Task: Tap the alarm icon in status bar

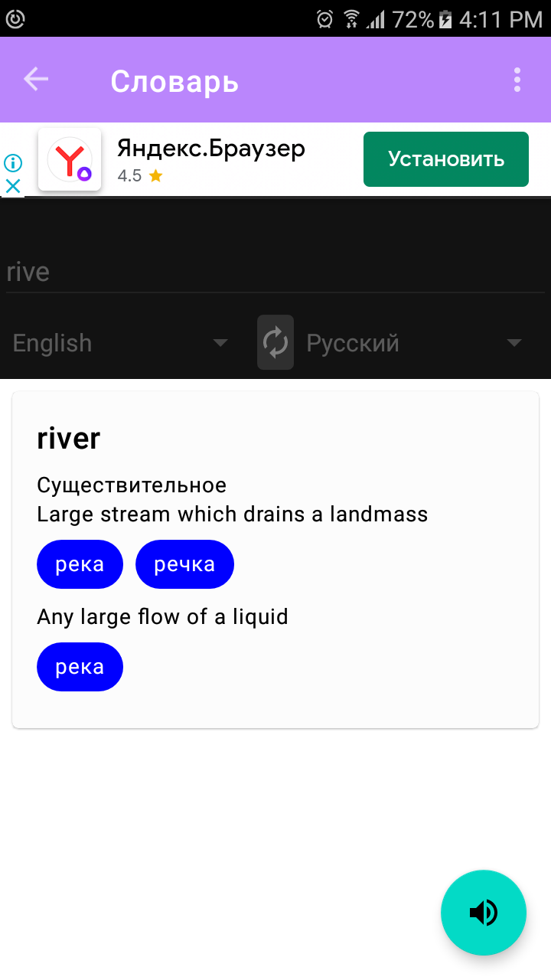Action: tap(325, 19)
